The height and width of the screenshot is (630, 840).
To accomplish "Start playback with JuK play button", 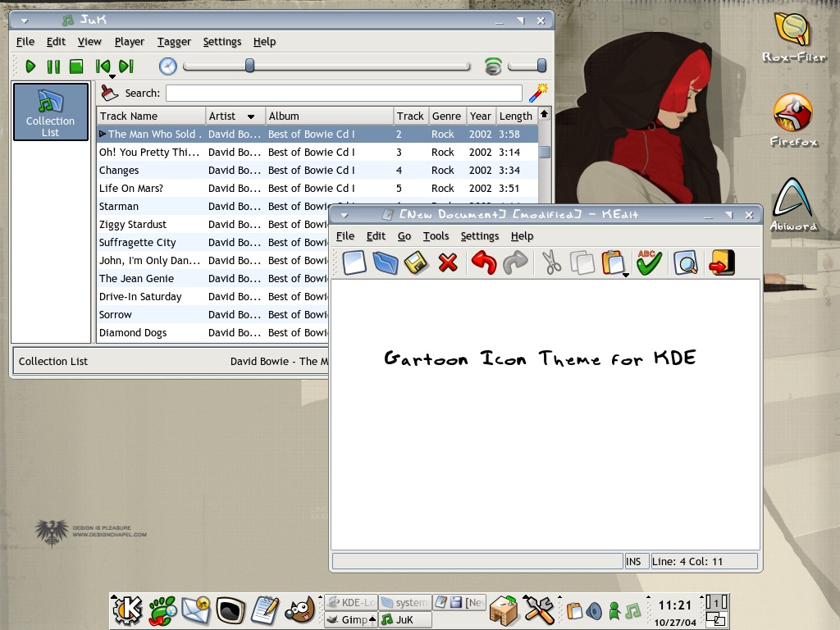I will point(30,66).
